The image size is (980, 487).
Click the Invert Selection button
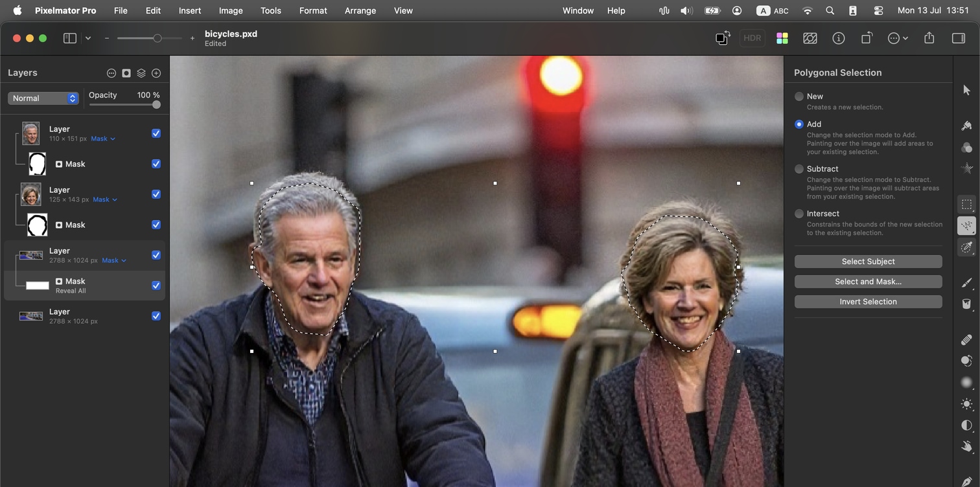pyautogui.click(x=868, y=302)
